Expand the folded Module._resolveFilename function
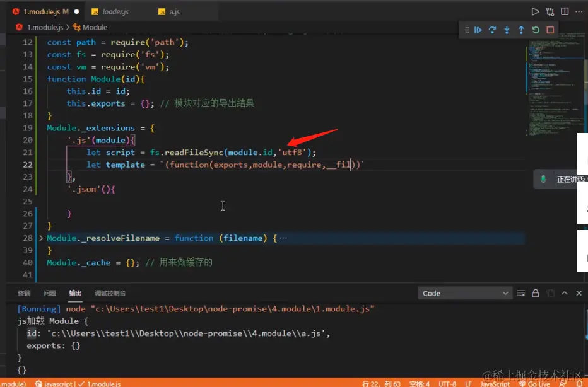The height and width of the screenshot is (387, 588). point(41,238)
